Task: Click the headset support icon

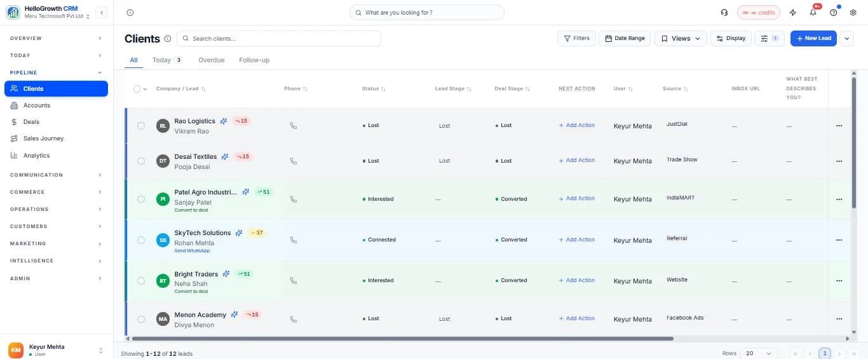Action: (724, 13)
